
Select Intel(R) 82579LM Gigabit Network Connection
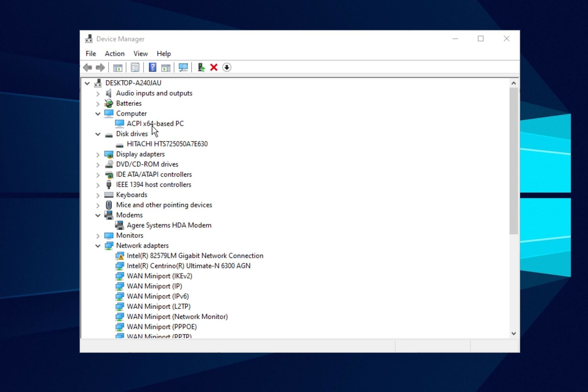click(x=195, y=256)
